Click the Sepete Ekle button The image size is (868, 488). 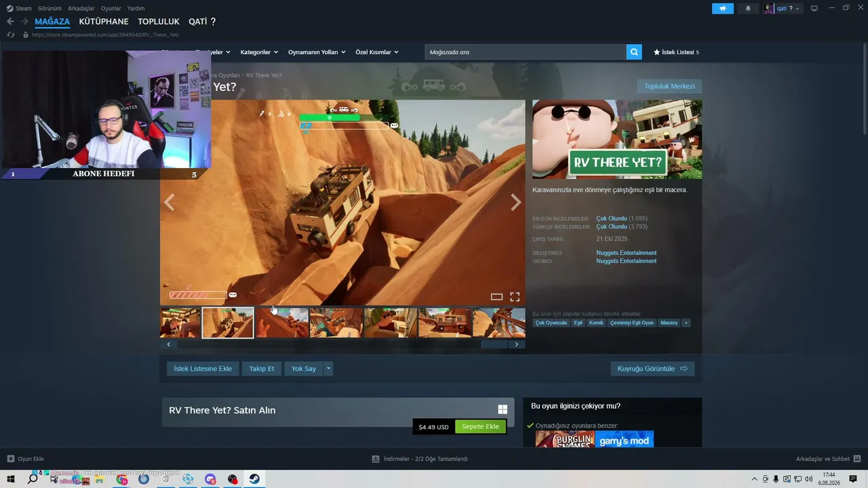pos(481,426)
